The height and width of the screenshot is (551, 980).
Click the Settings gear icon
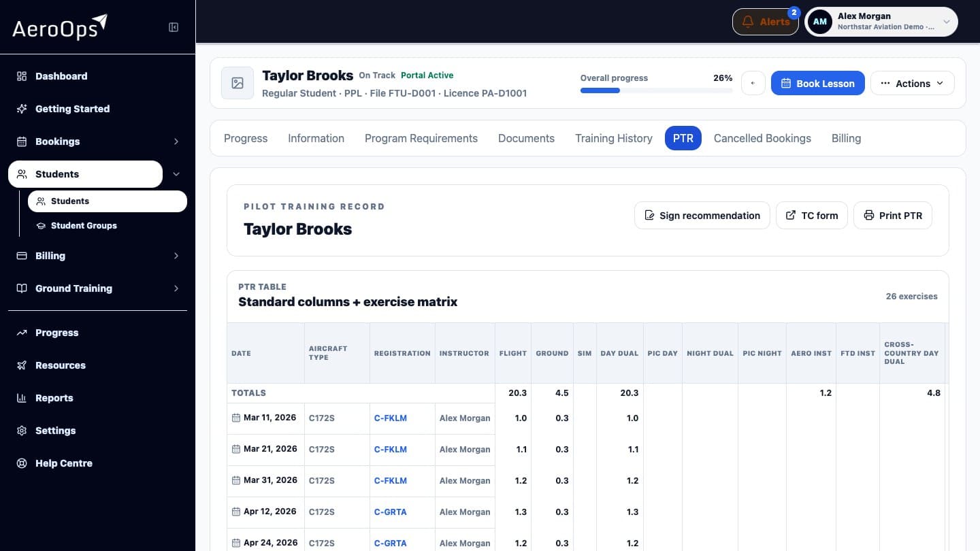(x=22, y=431)
